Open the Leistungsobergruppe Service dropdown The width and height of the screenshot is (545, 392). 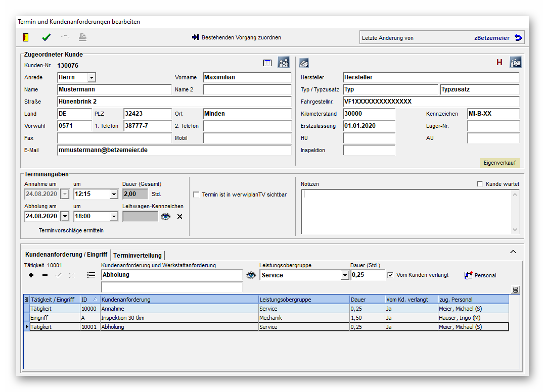tap(345, 275)
